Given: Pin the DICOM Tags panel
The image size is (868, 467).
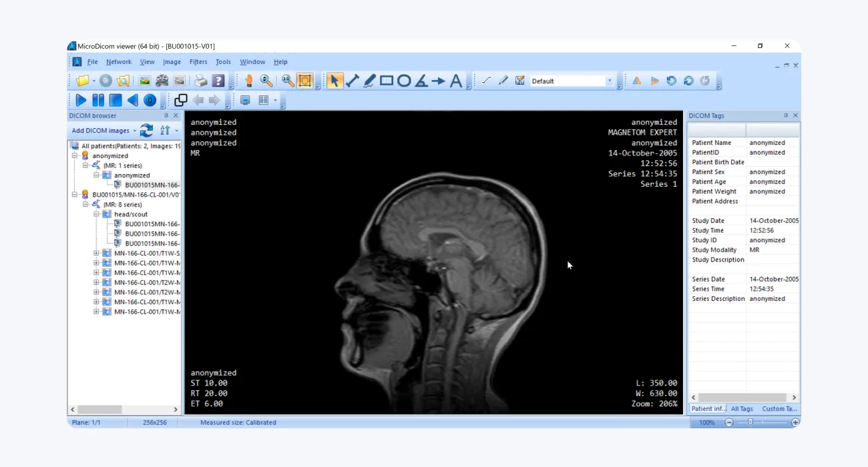Looking at the screenshot, I should click(x=787, y=115).
